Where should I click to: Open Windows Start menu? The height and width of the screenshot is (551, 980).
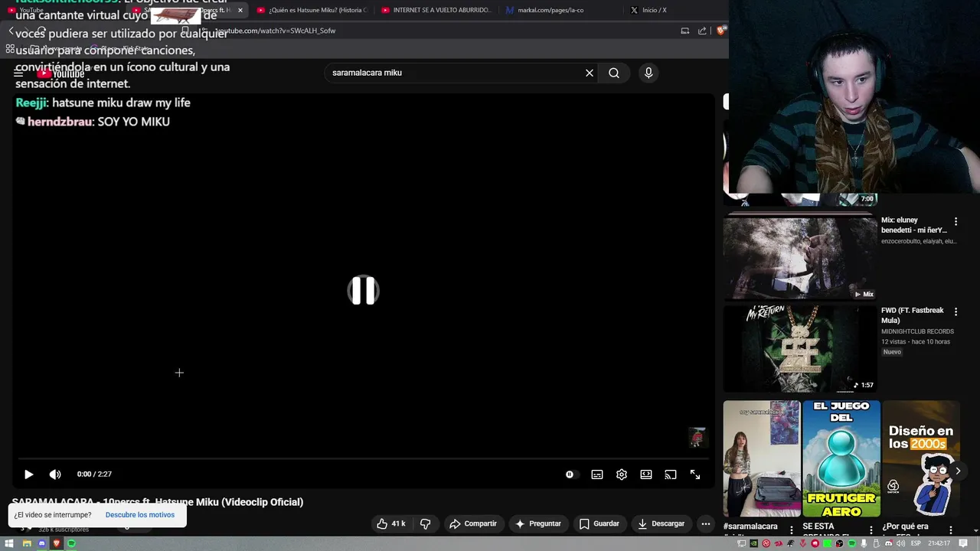(x=9, y=543)
